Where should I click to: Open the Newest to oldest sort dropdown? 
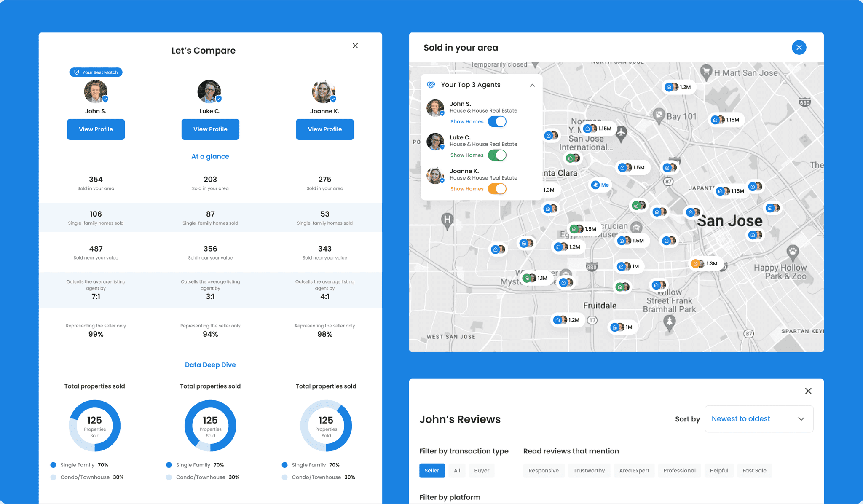(x=758, y=419)
